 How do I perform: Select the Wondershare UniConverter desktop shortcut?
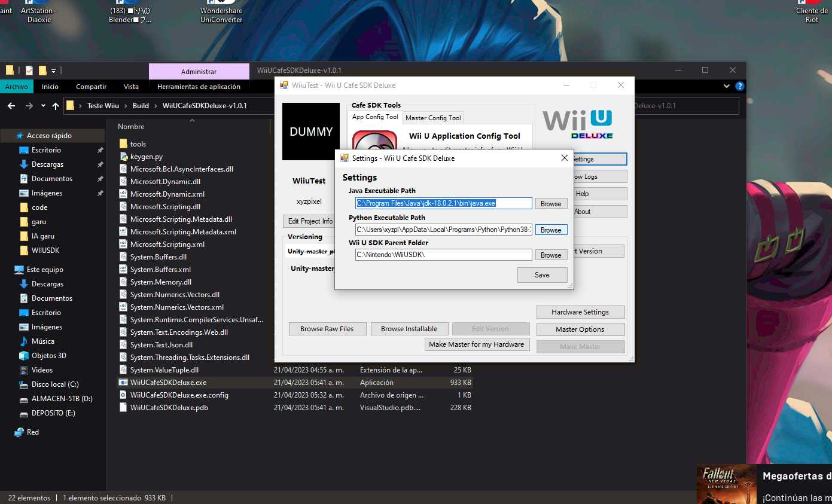click(x=221, y=12)
